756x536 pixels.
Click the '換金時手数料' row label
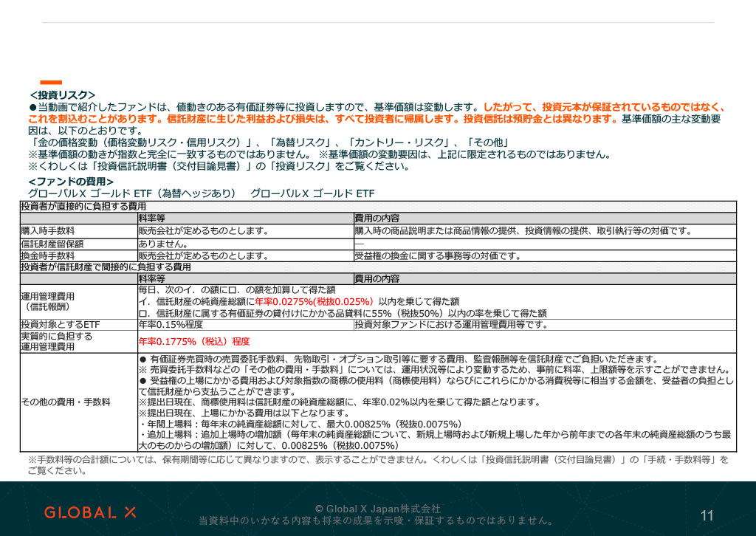[48, 256]
